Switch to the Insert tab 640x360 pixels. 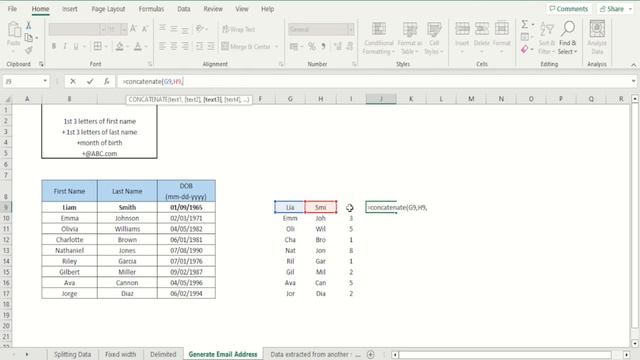(x=70, y=9)
